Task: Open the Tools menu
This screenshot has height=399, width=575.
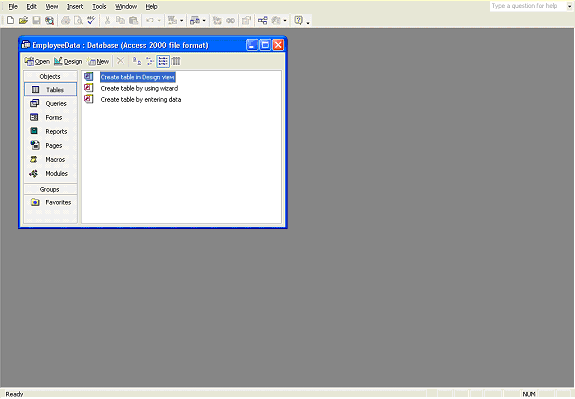Action: (x=99, y=7)
